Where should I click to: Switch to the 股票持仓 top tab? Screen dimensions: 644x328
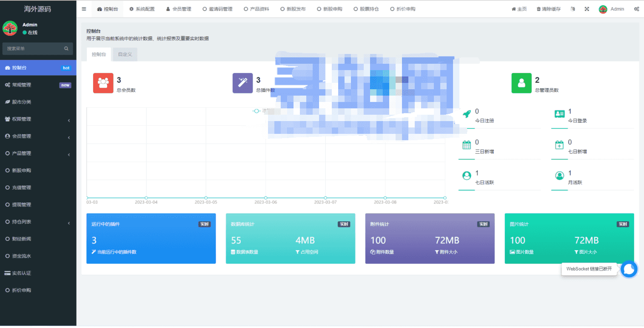[366, 9]
